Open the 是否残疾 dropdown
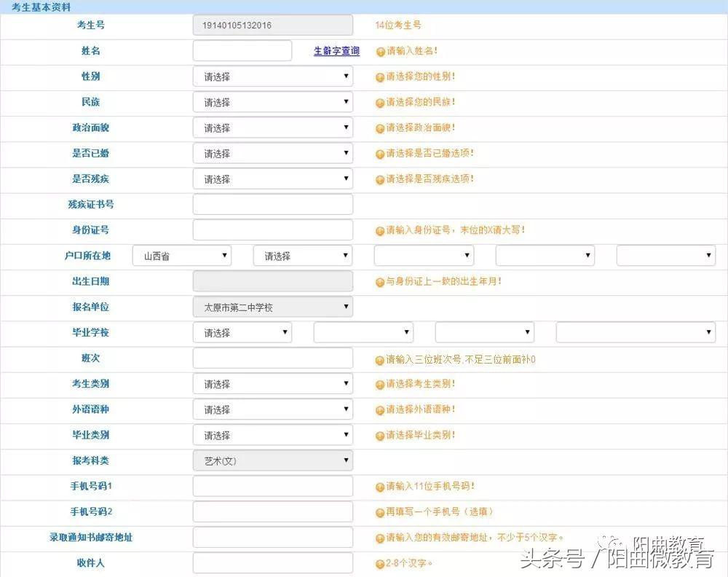The height and width of the screenshot is (577, 728). [272, 178]
